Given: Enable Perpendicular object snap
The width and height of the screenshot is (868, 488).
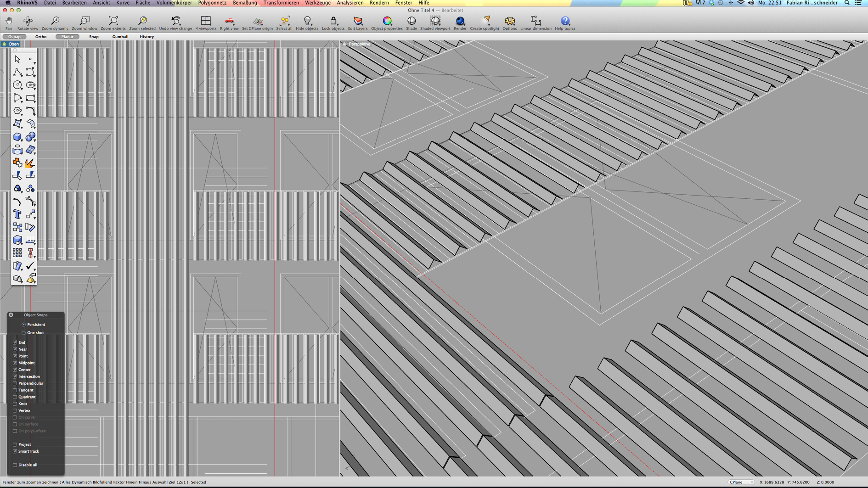Looking at the screenshot, I should point(15,383).
